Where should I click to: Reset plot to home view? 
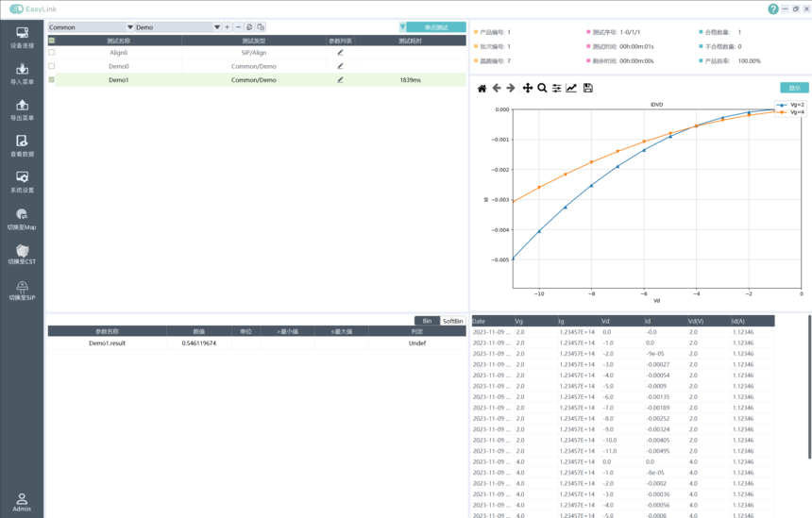pos(482,88)
